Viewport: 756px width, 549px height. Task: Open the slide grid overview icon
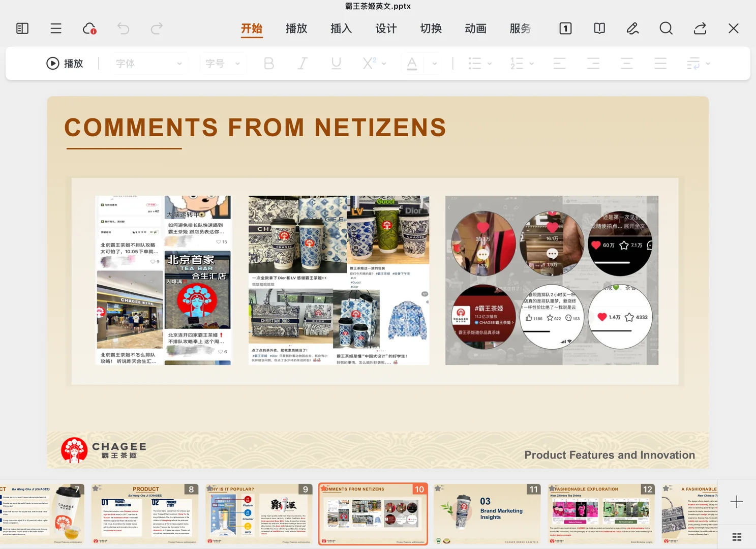737,537
